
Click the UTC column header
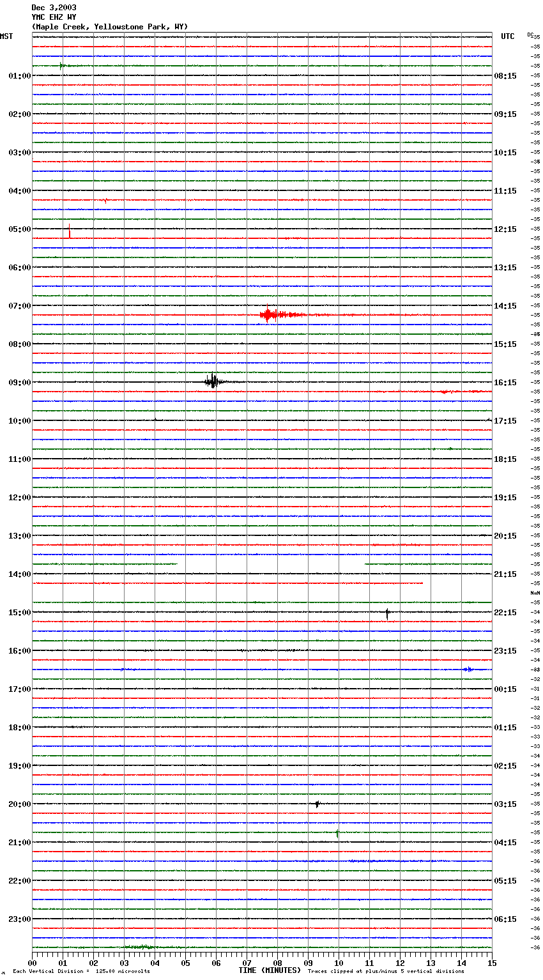pos(507,36)
